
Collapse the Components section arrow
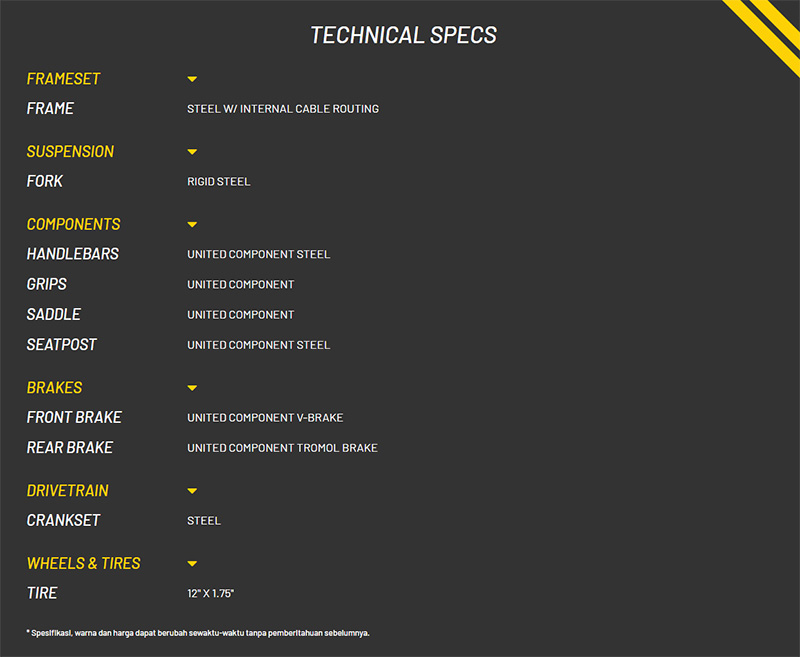pos(192,225)
